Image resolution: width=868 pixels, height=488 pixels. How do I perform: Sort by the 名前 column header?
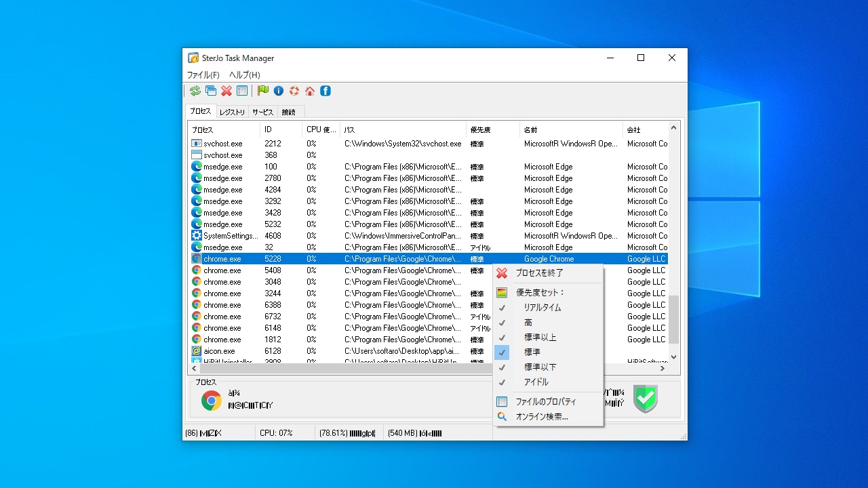(x=572, y=129)
